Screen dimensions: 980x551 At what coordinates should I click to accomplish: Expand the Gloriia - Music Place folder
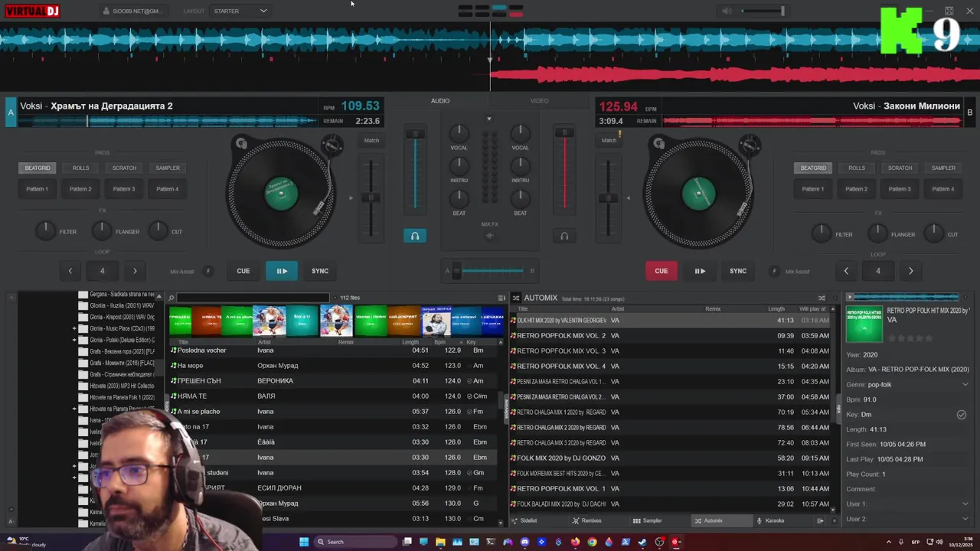coord(74,328)
